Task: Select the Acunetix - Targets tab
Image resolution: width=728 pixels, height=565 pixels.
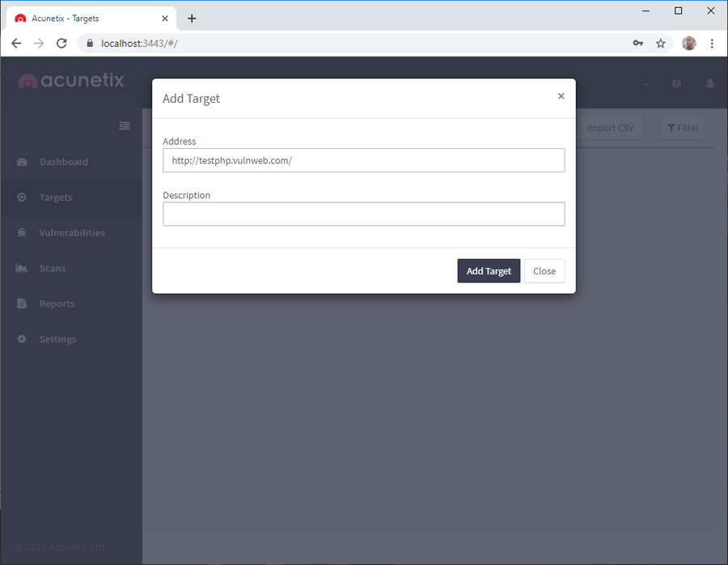Action: (x=91, y=18)
